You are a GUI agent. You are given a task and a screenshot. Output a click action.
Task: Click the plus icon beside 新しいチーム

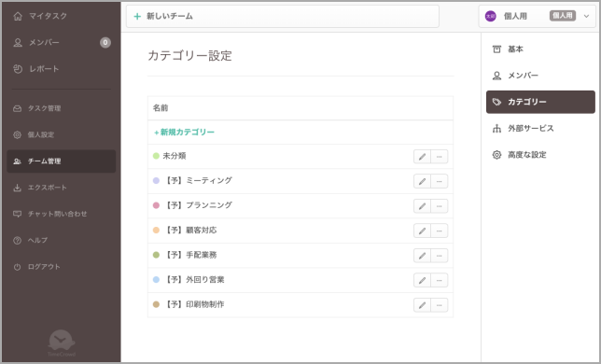(x=137, y=16)
